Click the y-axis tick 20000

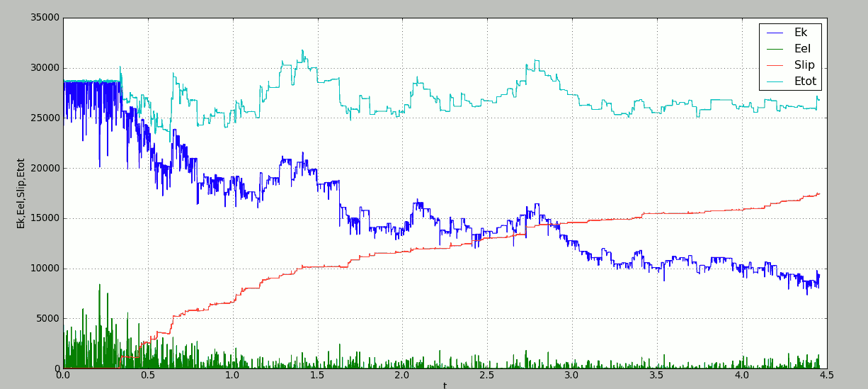coord(44,168)
